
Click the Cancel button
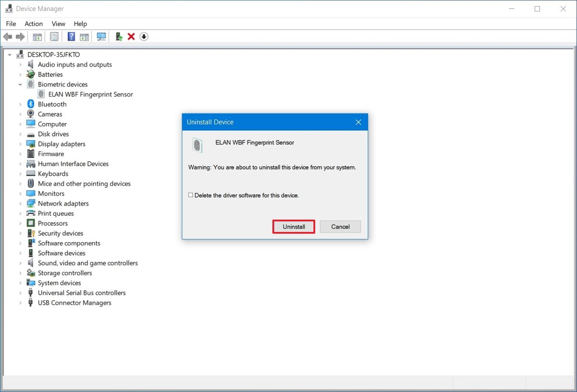tap(340, 226)
